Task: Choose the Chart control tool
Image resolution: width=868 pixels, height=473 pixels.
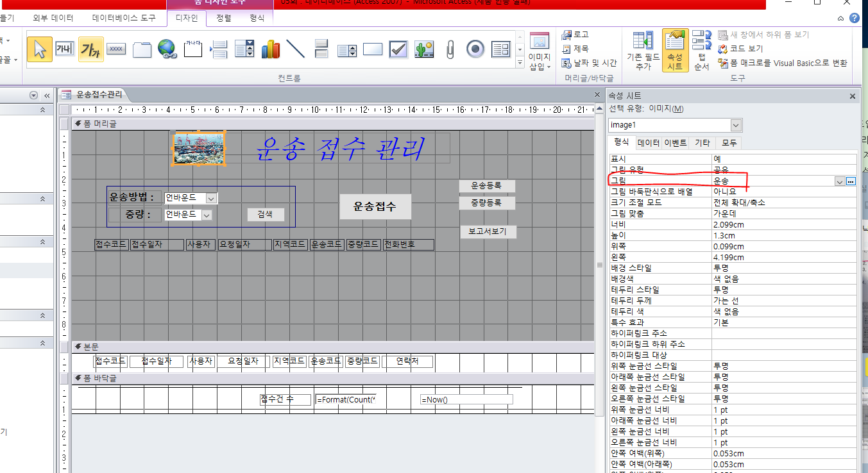Action: point(270,49)
